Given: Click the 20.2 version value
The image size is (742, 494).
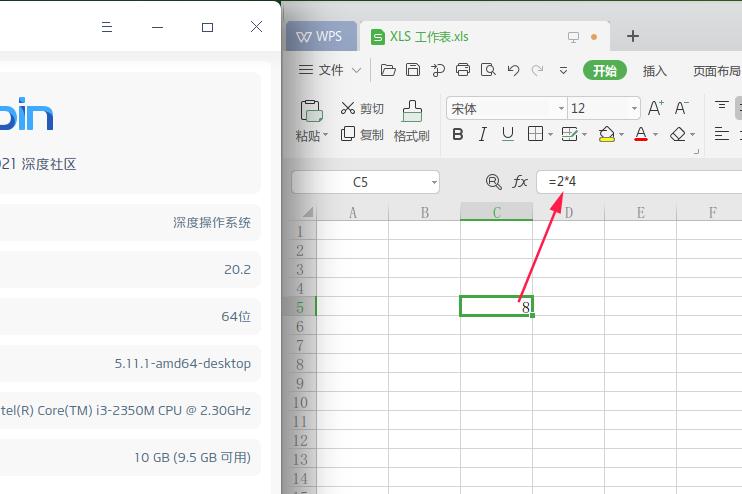Looking at the screenshot, I should (238, 270).
